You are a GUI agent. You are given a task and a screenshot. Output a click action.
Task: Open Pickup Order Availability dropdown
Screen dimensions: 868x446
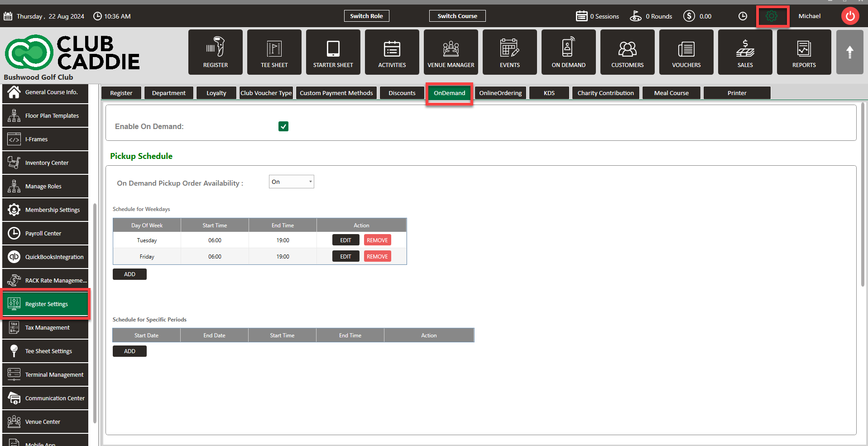pos(291,182)
